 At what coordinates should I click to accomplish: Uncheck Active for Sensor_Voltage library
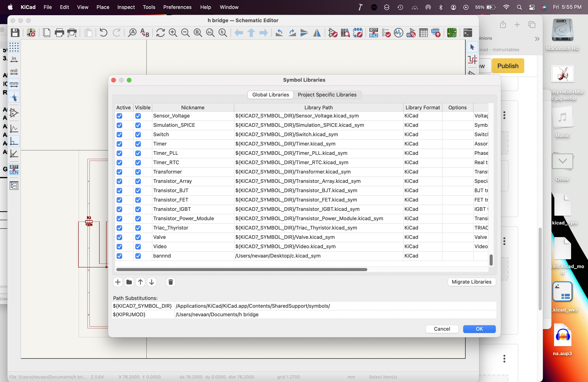click(x=119, y=116)
